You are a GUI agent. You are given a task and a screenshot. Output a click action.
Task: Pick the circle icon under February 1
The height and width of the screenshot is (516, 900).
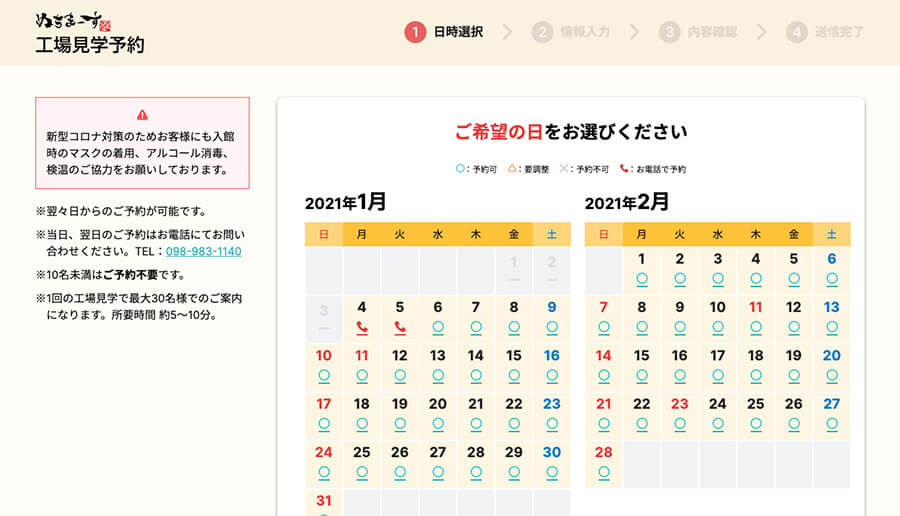pos(642,279)
